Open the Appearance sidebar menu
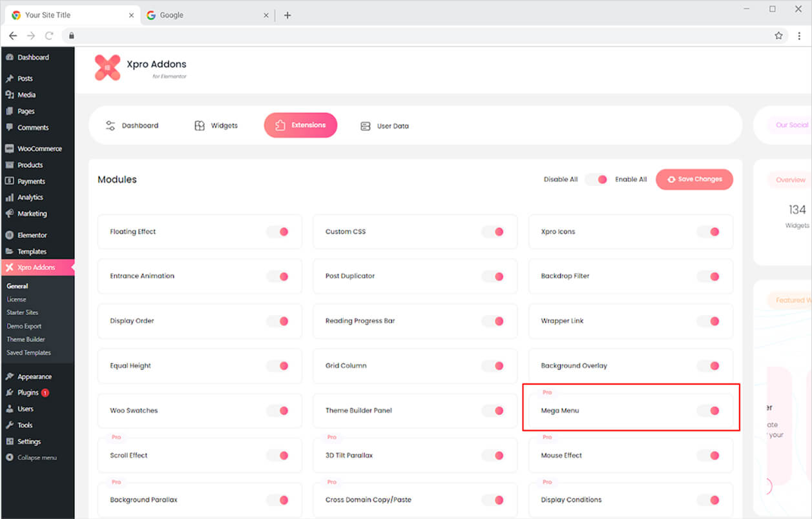Viewport: 812px width, 519px height. point(34,377)
